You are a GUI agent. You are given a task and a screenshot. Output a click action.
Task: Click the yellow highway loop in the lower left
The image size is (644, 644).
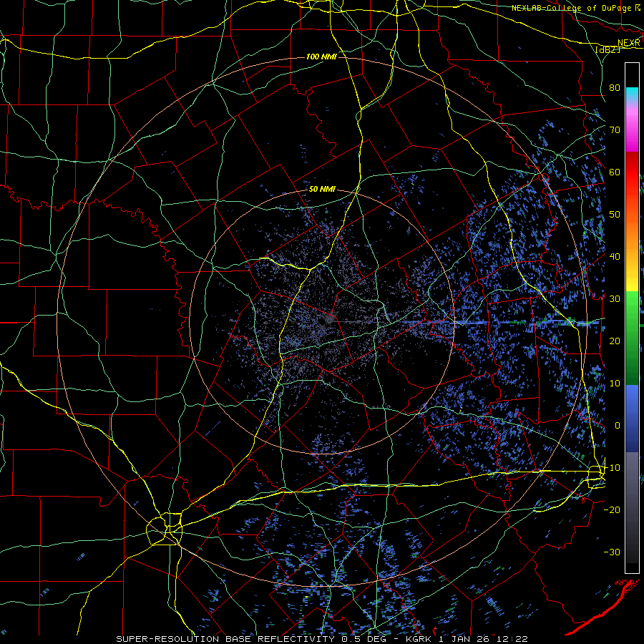(165, 529)
